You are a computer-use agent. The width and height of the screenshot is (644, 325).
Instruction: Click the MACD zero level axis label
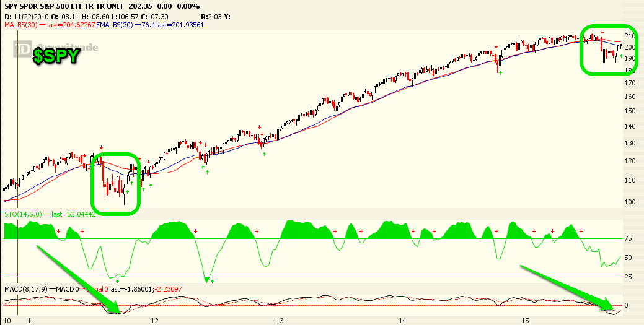pos(627,305)
